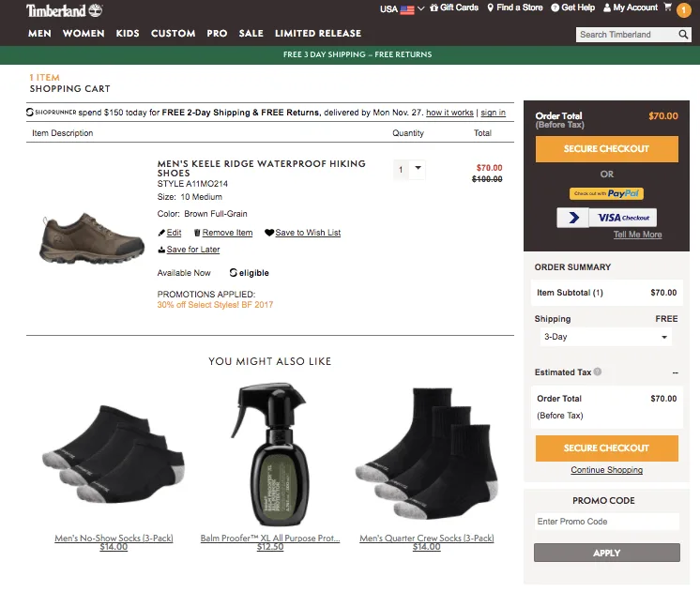The width and height of the screenshot is (700, 592).
Task: Open the LIMITED RELEASE menu item
Action: (x=317, y=34)
